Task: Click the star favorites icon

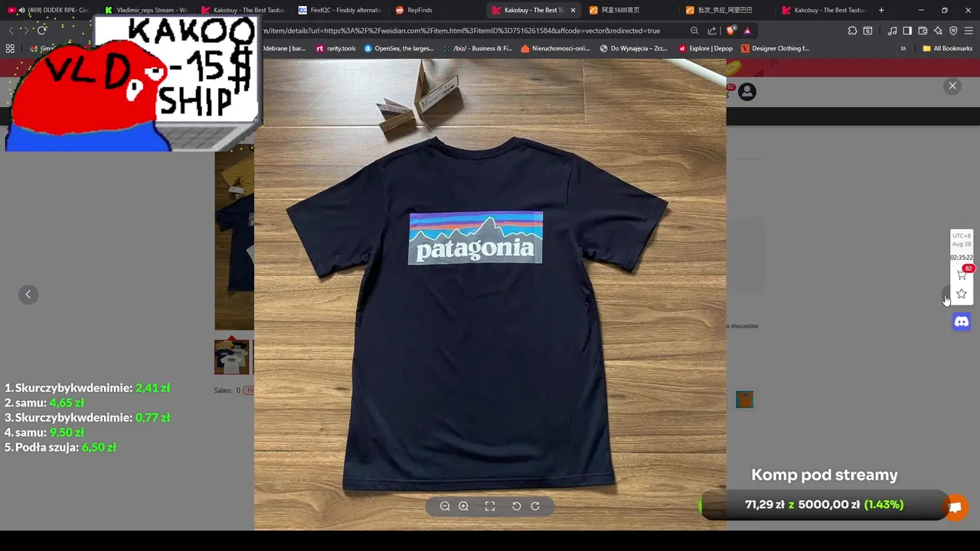Action: coord(962,294)
